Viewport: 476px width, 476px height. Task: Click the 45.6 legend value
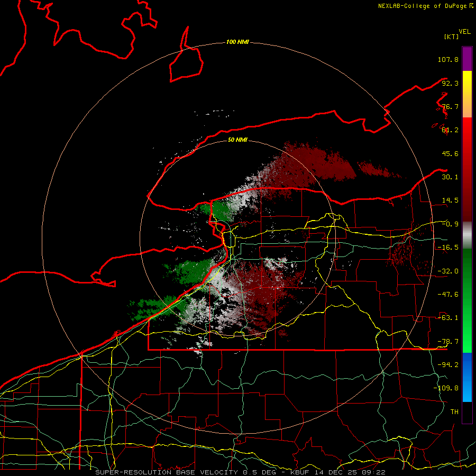point(450,153)
